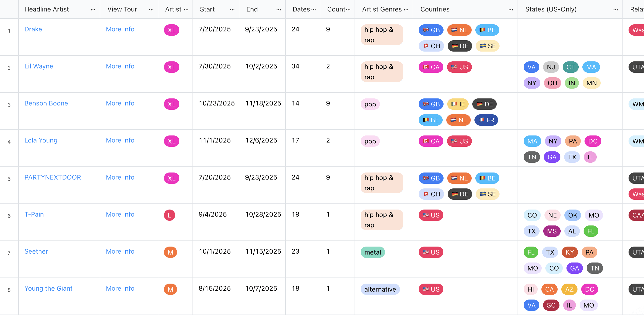The image size is (644, 315).
Task: Open Start column options menu
Action: point(232,10)
